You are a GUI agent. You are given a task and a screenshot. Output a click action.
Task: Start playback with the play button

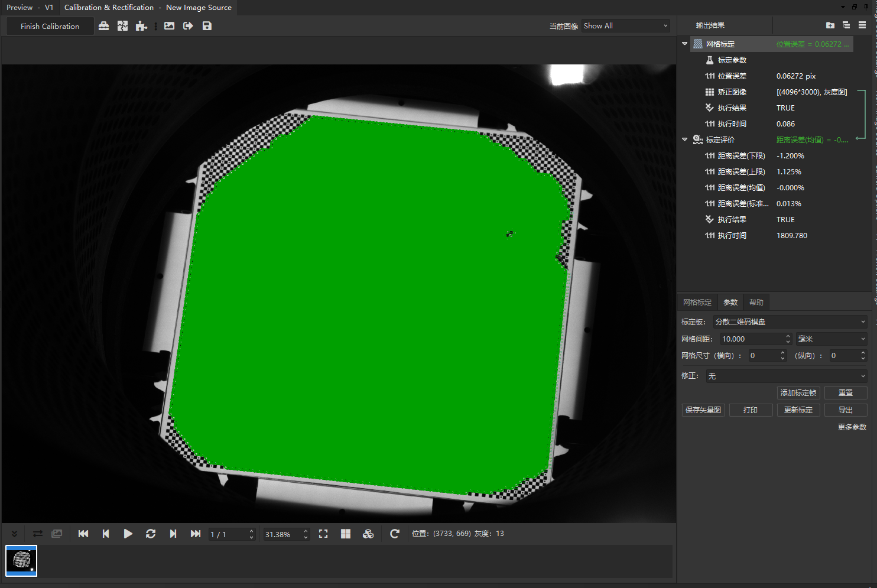(x=128, y=534)
